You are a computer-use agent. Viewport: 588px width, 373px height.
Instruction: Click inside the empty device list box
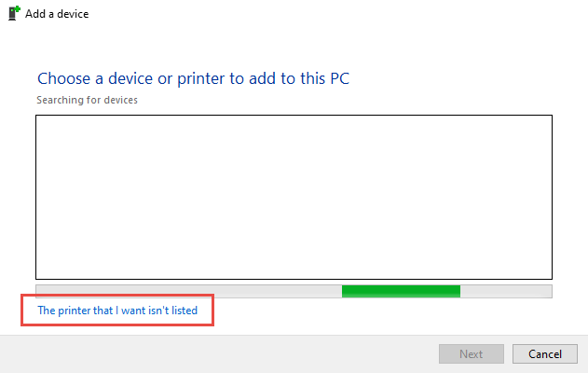click(x=294, y=197)
